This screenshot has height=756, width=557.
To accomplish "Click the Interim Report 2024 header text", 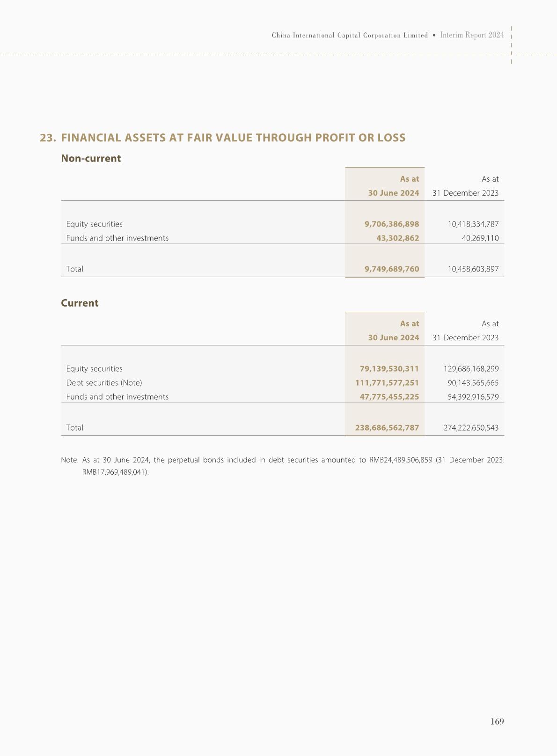I will 472,35.
